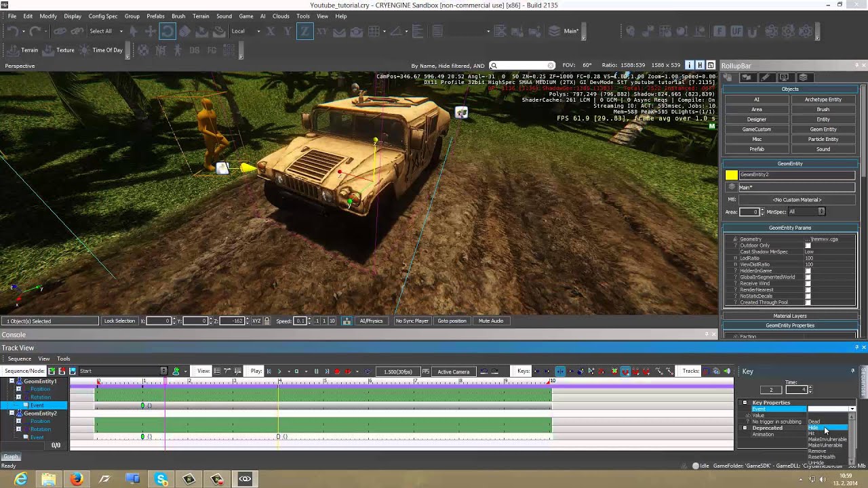Constrain movement to XY plane
Viewport: 868px width, 488px height.
tap(321, 31)
